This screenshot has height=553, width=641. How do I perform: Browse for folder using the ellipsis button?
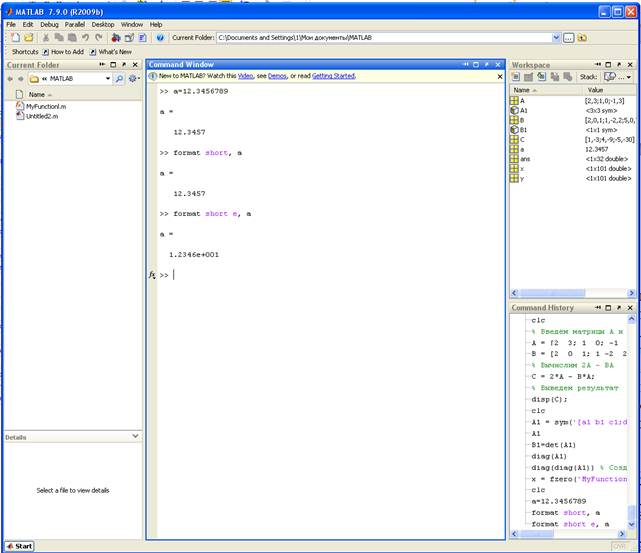coord(568,38)
